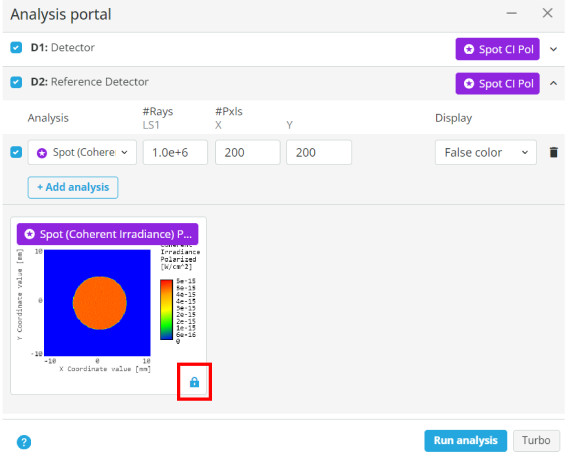Toggle the Spot analysis row checkbox

tap(16, 152)
